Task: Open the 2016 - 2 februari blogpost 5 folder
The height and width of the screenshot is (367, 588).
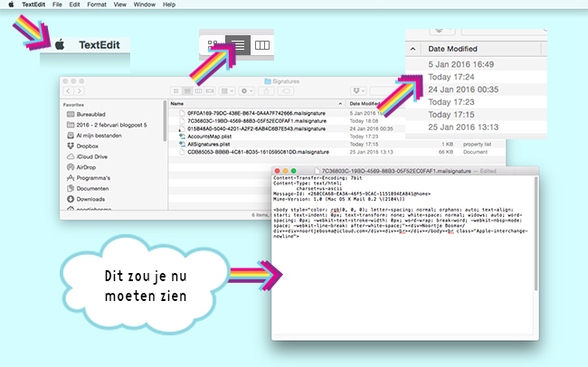Action: coord(111,125)
